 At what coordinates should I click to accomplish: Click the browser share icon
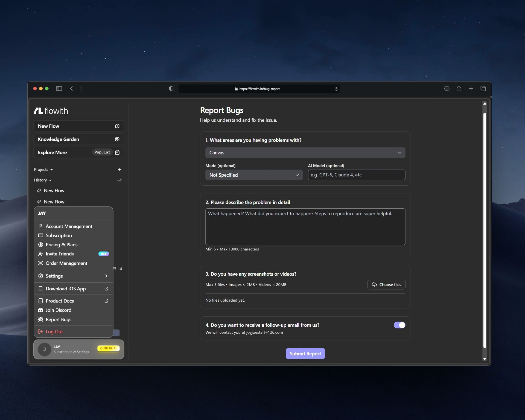[459, 89]
